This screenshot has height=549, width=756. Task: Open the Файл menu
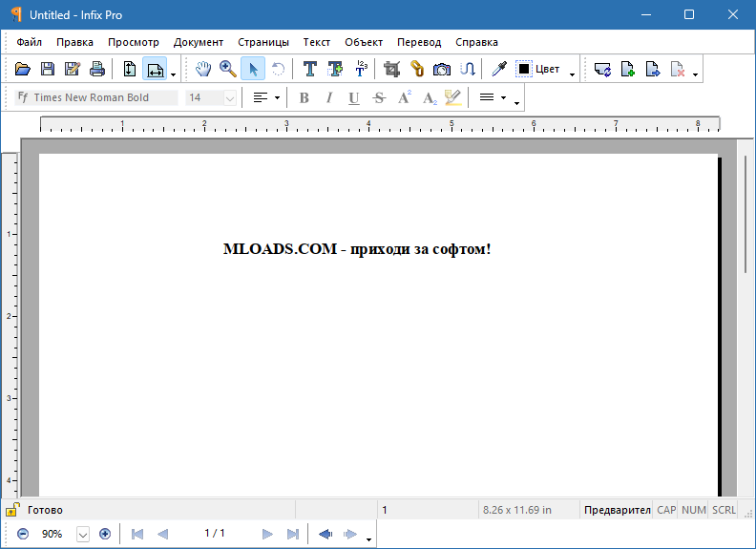(x=29, y=42)
